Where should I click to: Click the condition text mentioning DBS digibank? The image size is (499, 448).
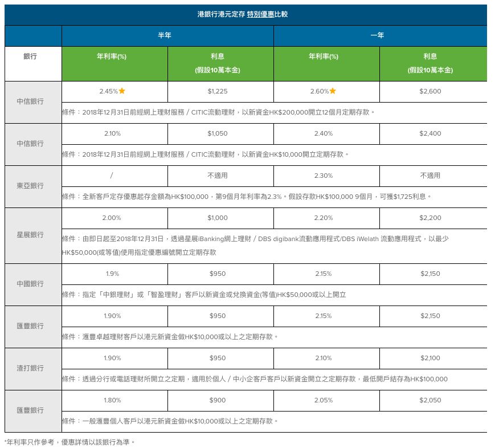point(255,246)
